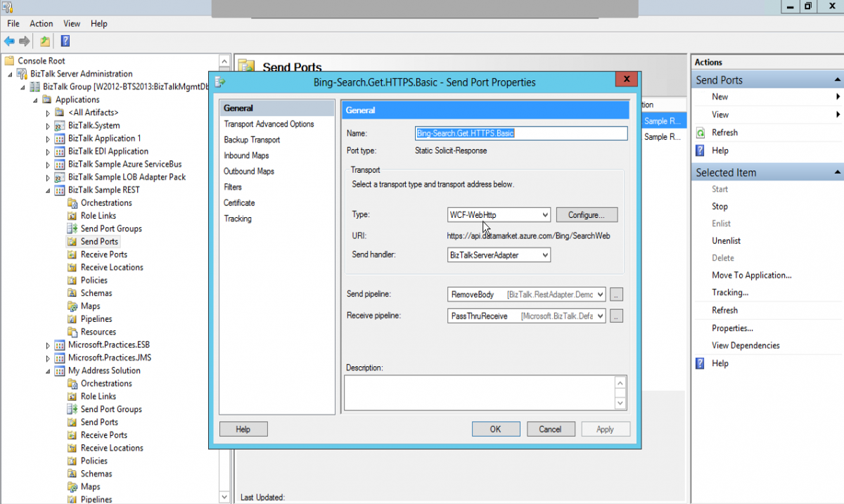Viewport: 844px width, 504px height.
Task: Select the Filters page
Action: point(233,187)
